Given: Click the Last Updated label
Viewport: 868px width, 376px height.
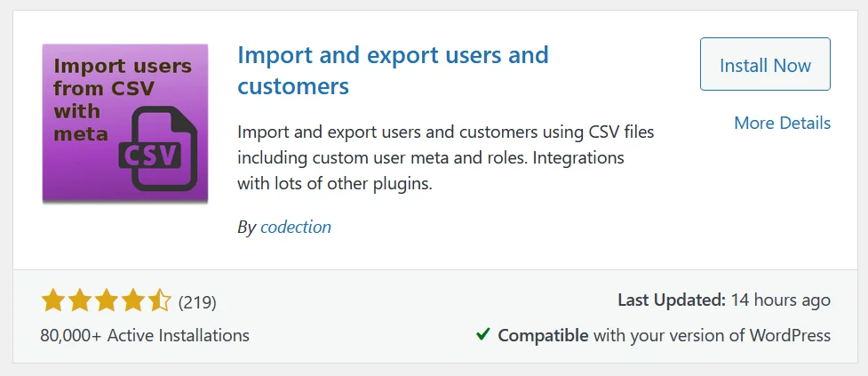Looking at the screenshot, I should (x=672, y=300).
